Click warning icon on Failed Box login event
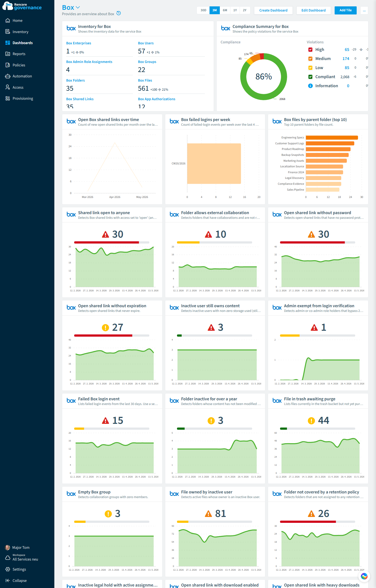376x588 pixels. click(105, 421)
